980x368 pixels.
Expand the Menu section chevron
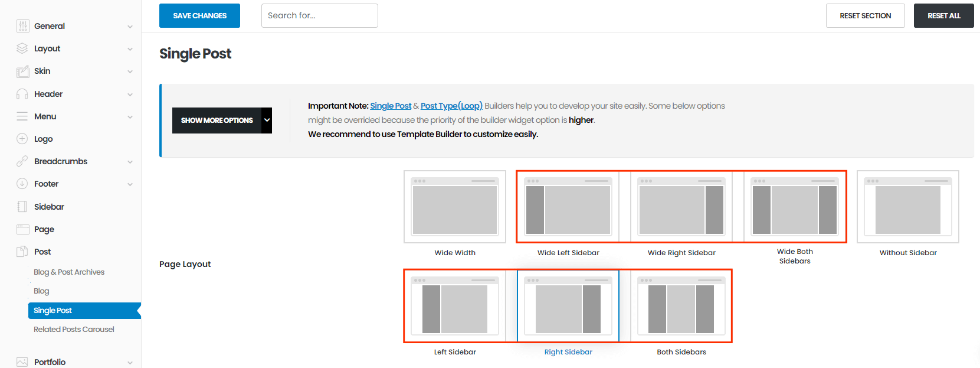130,117
